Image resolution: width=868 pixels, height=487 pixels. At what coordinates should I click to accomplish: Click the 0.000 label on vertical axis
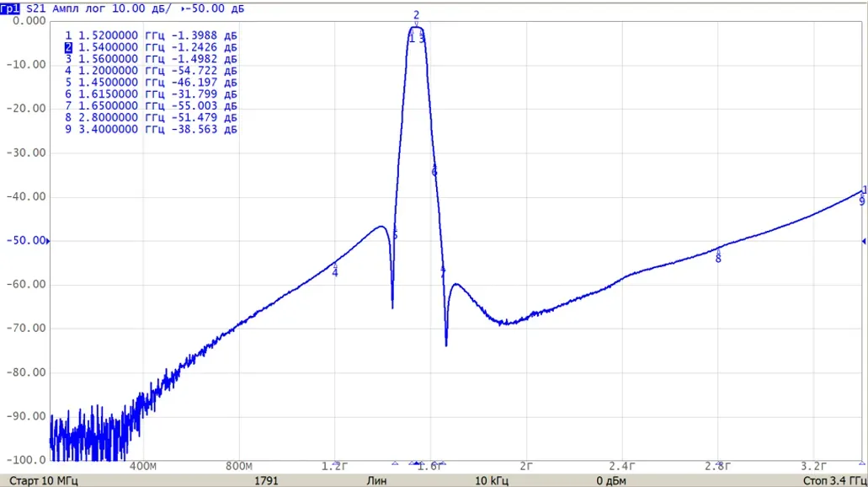[x=29, y=21]
